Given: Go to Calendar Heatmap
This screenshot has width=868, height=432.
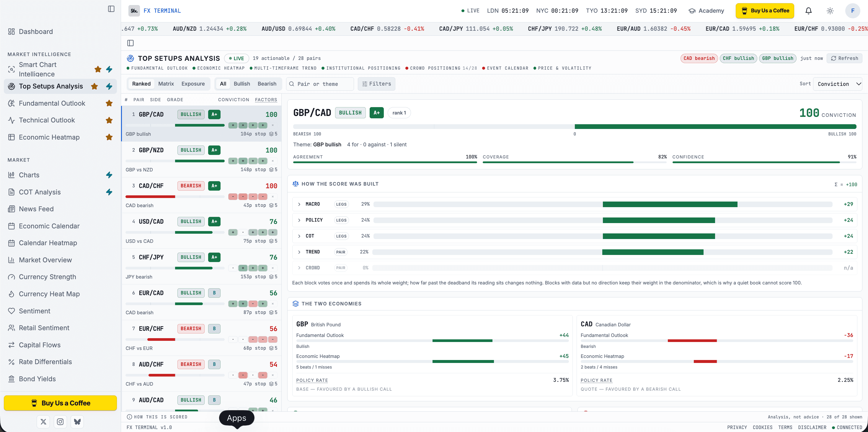Looking at the screenshot, I should click(48, 243).
